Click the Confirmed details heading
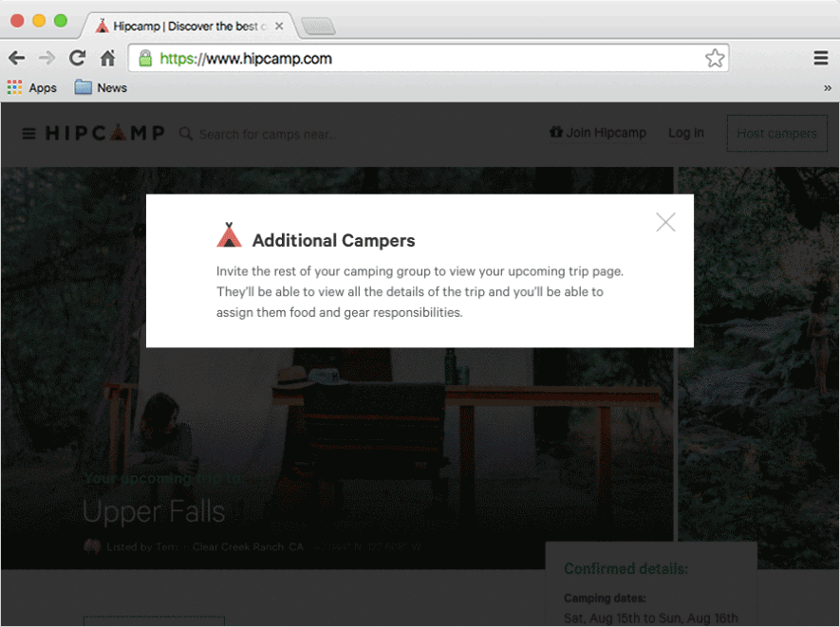 [x=625, y=568]
